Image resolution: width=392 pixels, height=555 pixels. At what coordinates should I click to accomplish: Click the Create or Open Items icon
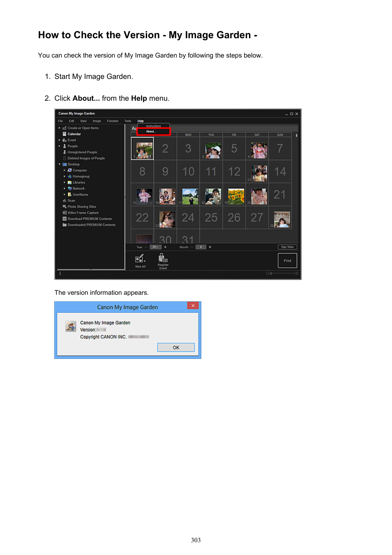(65, 128)
